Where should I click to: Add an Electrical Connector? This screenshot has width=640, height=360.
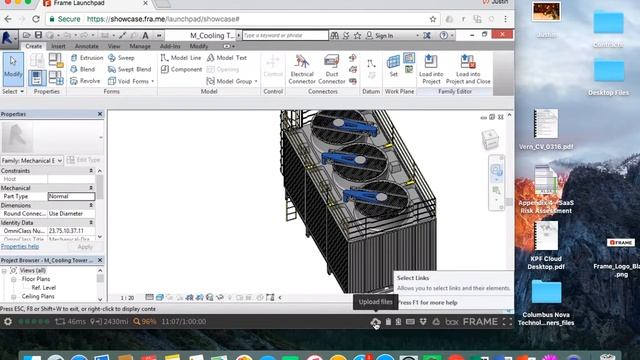(302, 69)
